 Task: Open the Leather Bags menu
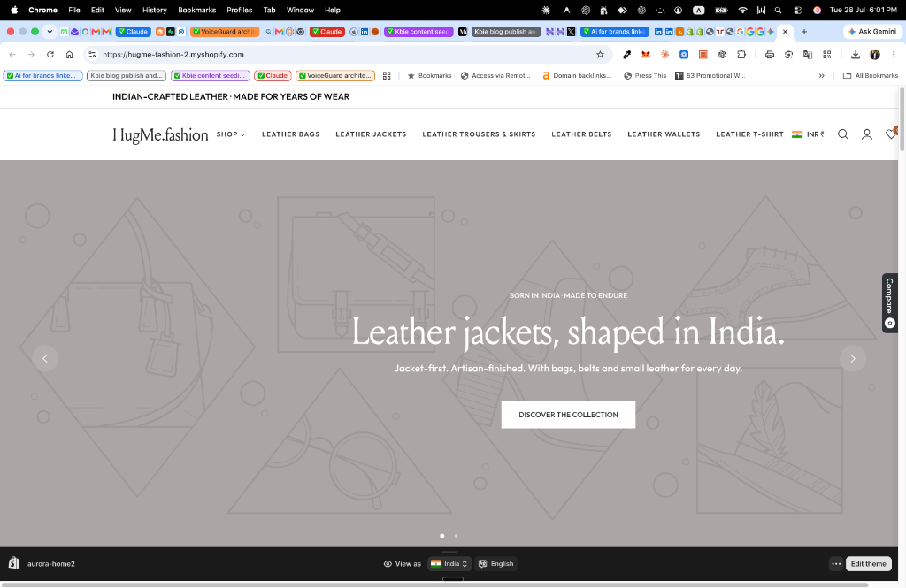click(x=290, y=134)
